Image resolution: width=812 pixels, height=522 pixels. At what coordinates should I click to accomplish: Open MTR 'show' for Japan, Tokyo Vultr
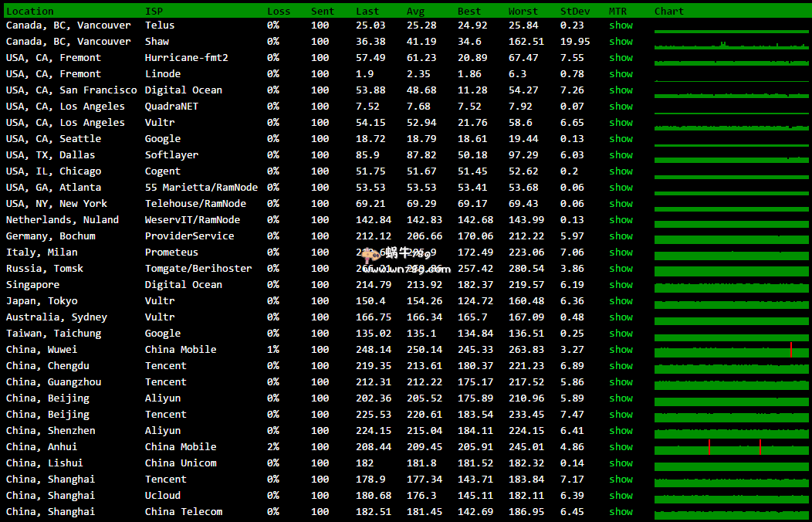click(x=621, y=301)
